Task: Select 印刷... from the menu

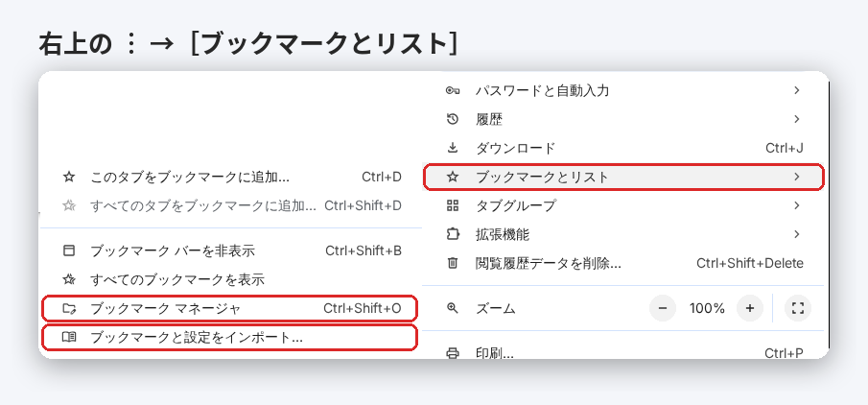Action: pos(622,353)
